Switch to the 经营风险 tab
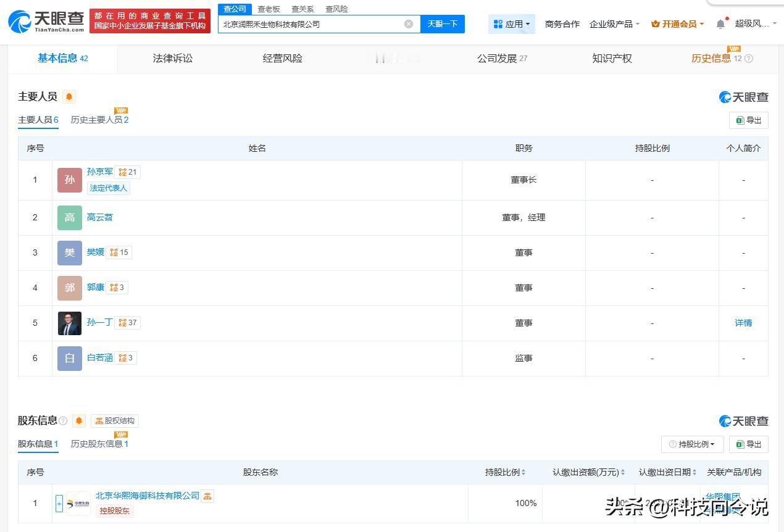Viewport: 784px width, 532px height. click(283, 59)
